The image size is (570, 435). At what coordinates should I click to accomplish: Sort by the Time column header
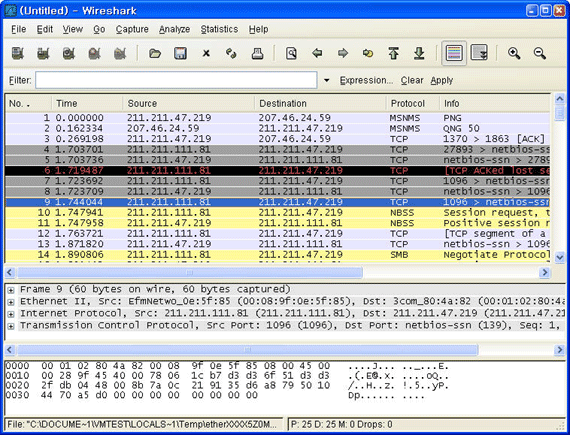tap(87, 104)
